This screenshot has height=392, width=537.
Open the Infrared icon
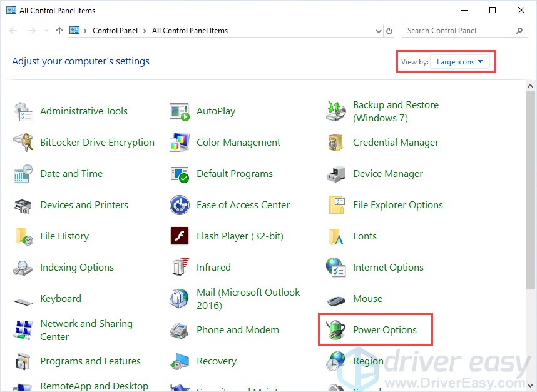coord(180,267)
